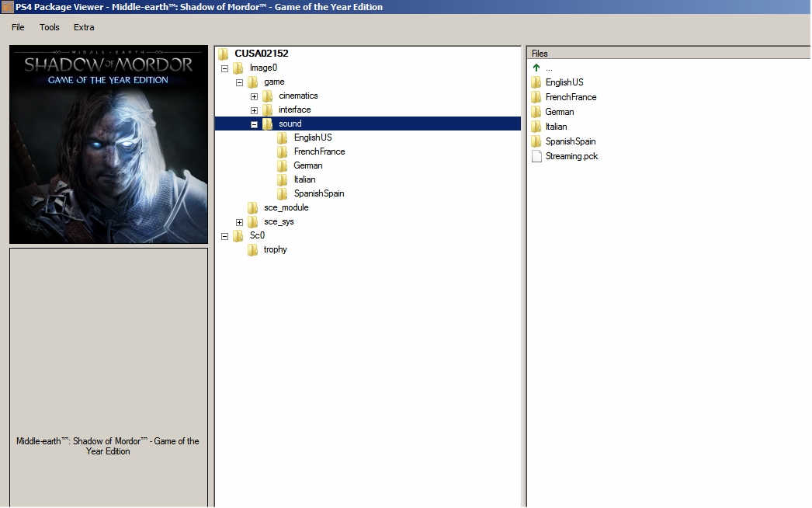Select German label in tree
812x508 pixels.
308,165
